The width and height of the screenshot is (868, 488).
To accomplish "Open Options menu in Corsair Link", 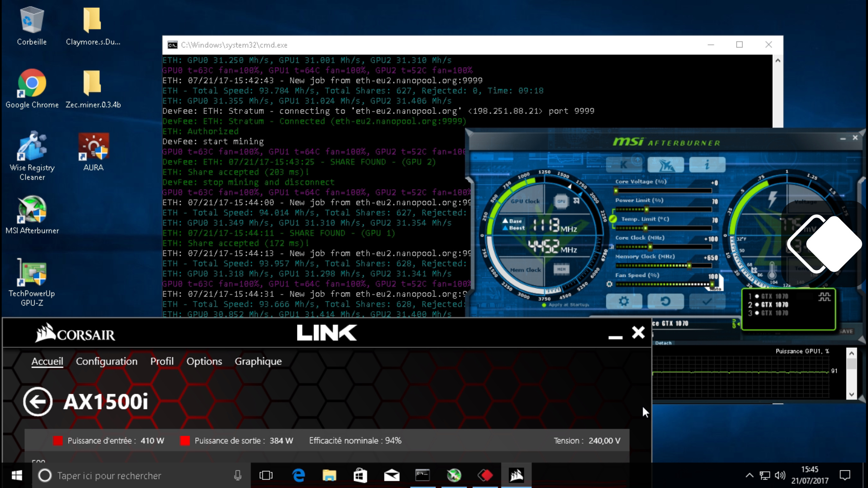I will (x=204, y=361).
